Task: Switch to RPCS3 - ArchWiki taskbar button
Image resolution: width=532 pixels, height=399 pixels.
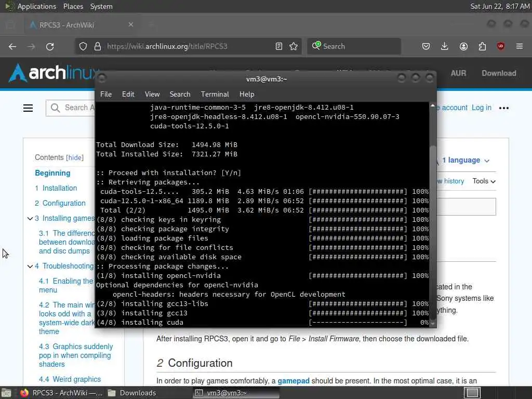Action: pyautogui.click(x=61, y=393)
